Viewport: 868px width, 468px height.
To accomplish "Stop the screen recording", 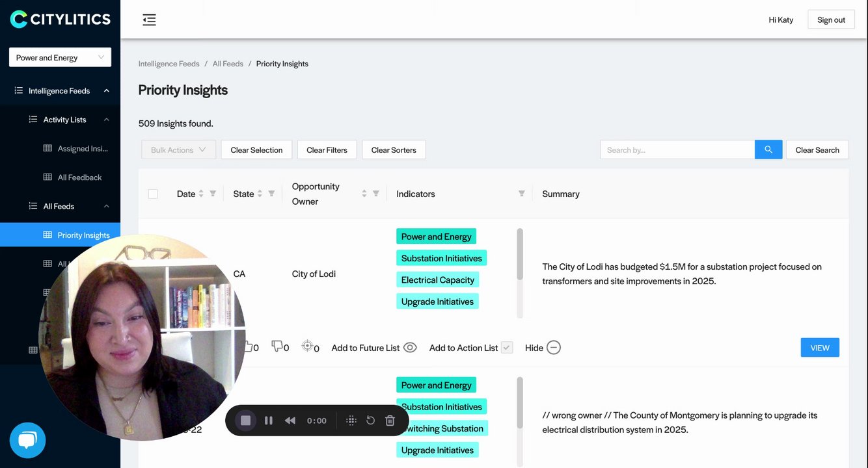I will [245, 421].
